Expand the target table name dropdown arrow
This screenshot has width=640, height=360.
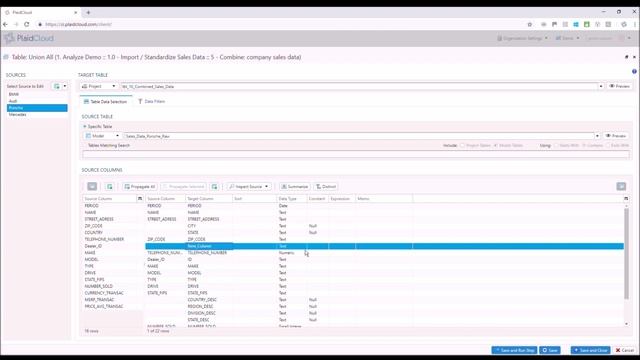point(601,87)
